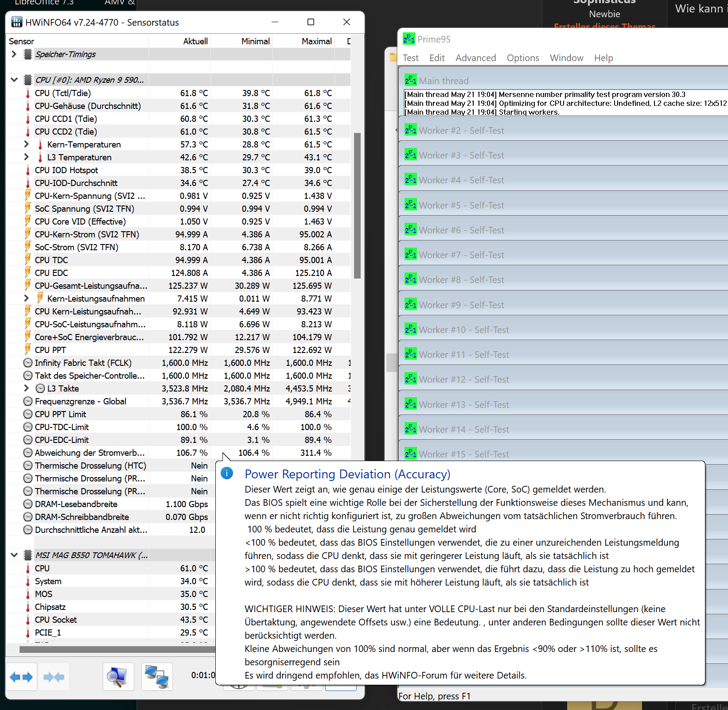This screenshot has height=710, width=728.
Task: Click the Worker #4 window icon
Action: coord(411,180)
